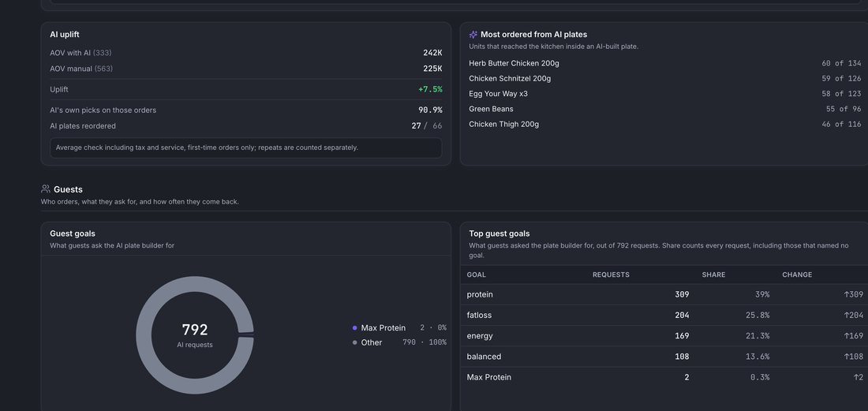Select the 792 AI requests center value
This screenshot has width=868, height=411.
click(195, 330)
